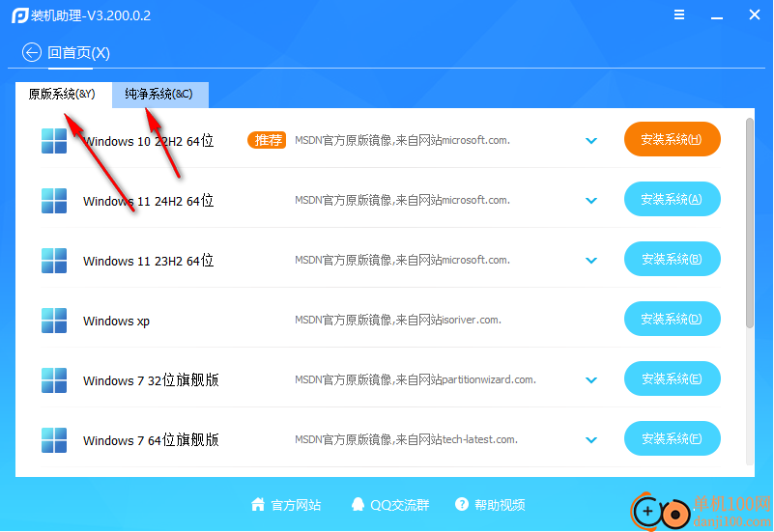This screenshot has width=774, height=532.
Task: Expand Windows 7 32位旗舰版 details
Action: point(591,380)
